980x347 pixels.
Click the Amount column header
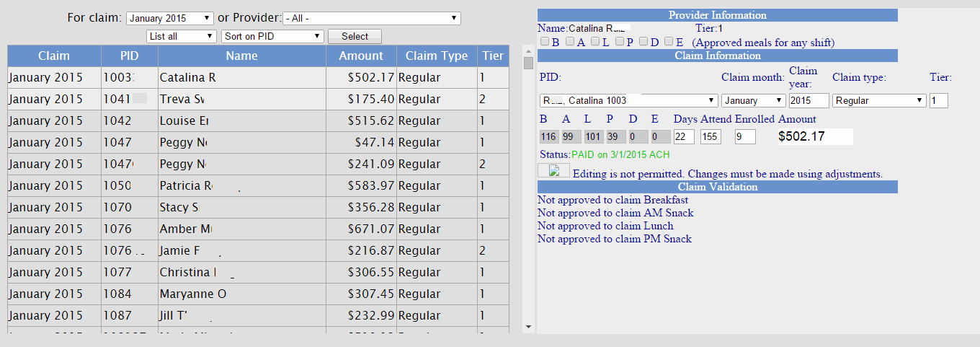pos(361,56)
